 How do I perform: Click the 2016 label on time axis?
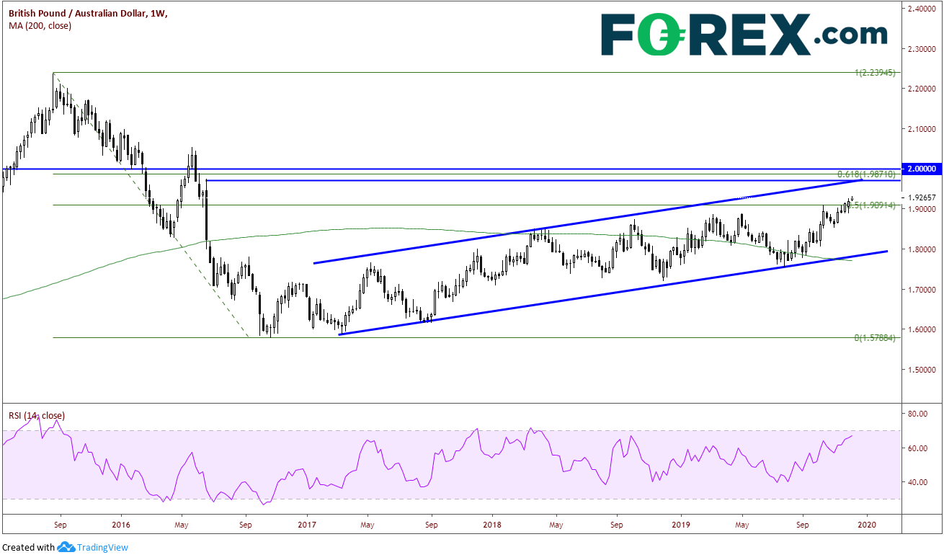(x=120, y=524)
